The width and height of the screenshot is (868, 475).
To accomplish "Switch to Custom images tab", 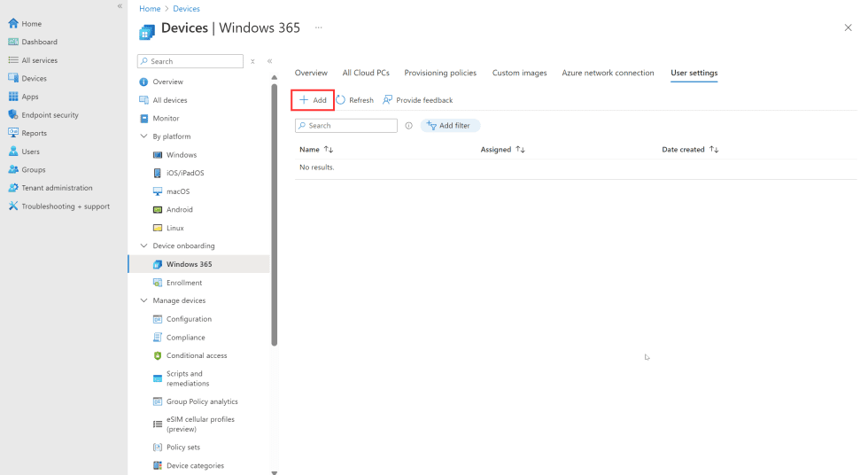I will click(520, 73).
